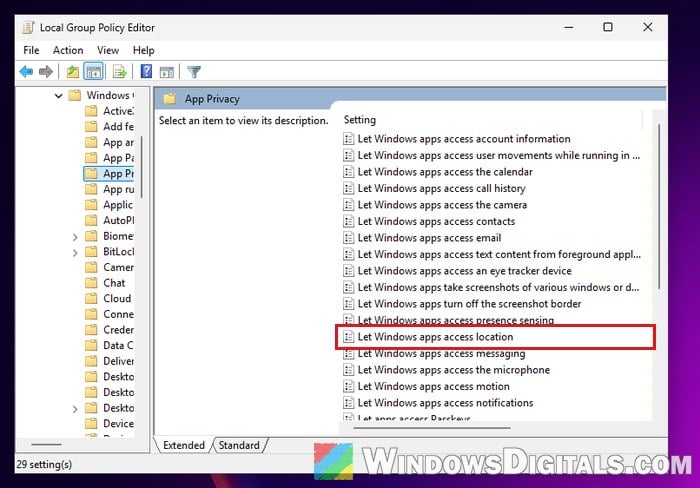This screenshot has height=488, width=700.
Task: Click the Local Group Policy Editor title icon
Action: (29, 28)
